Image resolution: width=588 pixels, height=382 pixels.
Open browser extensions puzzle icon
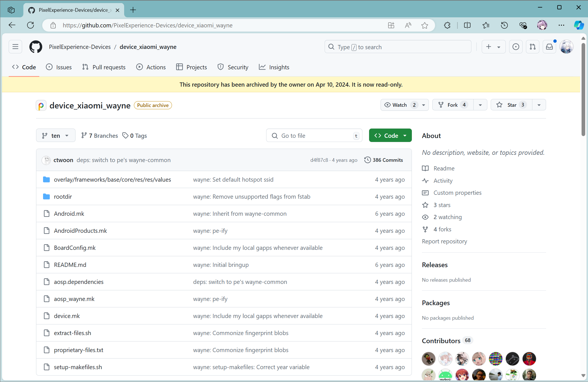(447, 25)
